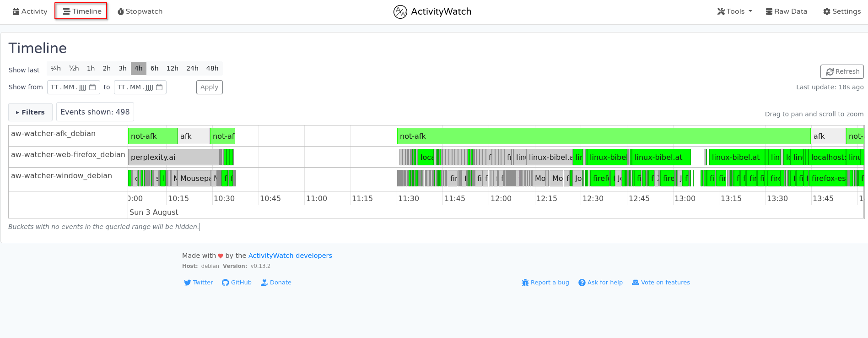Screen dimensions: 868x338
Task: Expand the Filters section
Action: point(30,112)
